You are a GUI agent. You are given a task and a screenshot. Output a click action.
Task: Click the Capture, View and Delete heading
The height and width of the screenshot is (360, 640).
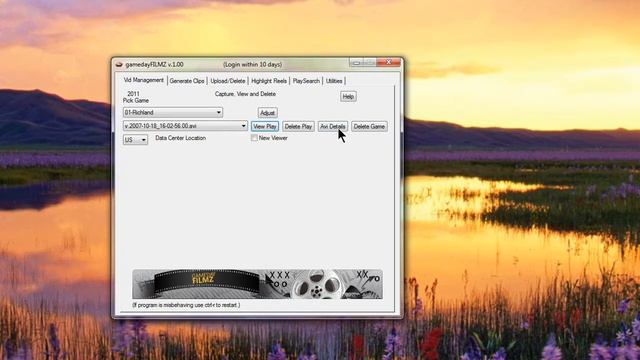245,94
